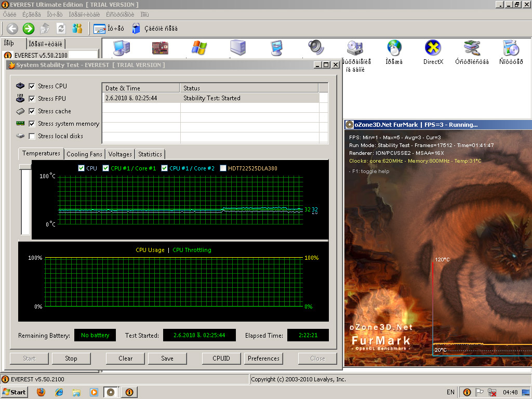The image size is (532, 399).
Task: Toggle CPU #1 / Core #2 checkbox
Action: pyautogui.click(x=164, y=168)
